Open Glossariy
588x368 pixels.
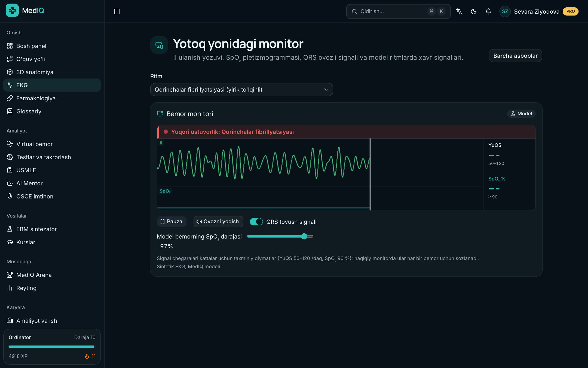[52, 111]
